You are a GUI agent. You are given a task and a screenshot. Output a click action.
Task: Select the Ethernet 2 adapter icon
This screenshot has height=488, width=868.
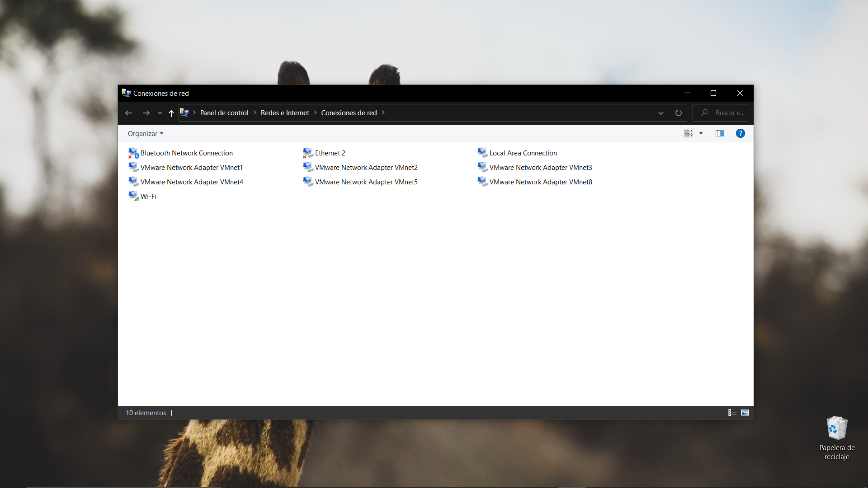tap(308, 153)
